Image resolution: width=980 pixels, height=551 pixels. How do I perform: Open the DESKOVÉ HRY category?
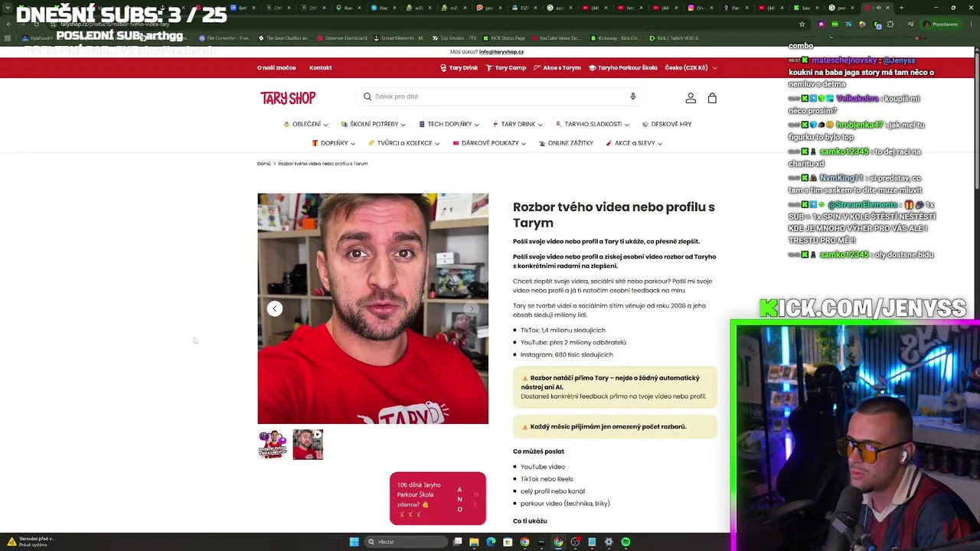coord(667,124)
